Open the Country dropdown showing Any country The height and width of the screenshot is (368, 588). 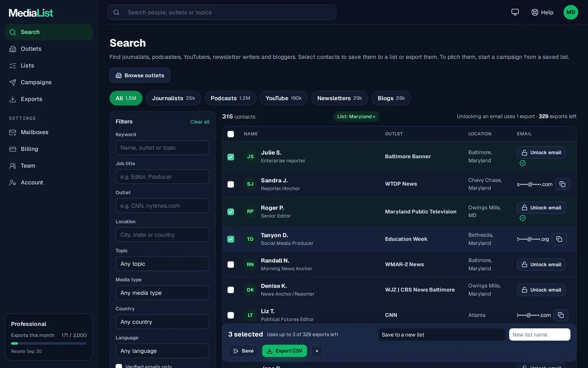click(163, 322)
